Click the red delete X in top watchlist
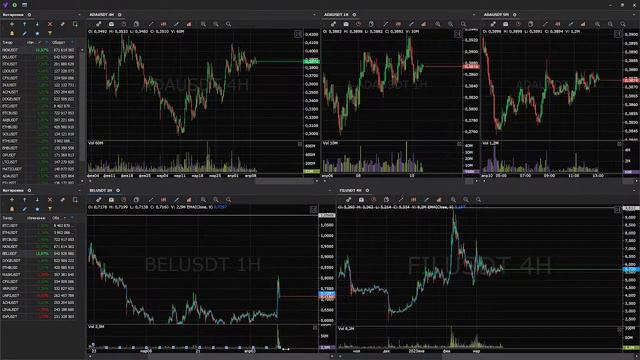This screenshot has width=640, height=360. click(x=50, y=24)
